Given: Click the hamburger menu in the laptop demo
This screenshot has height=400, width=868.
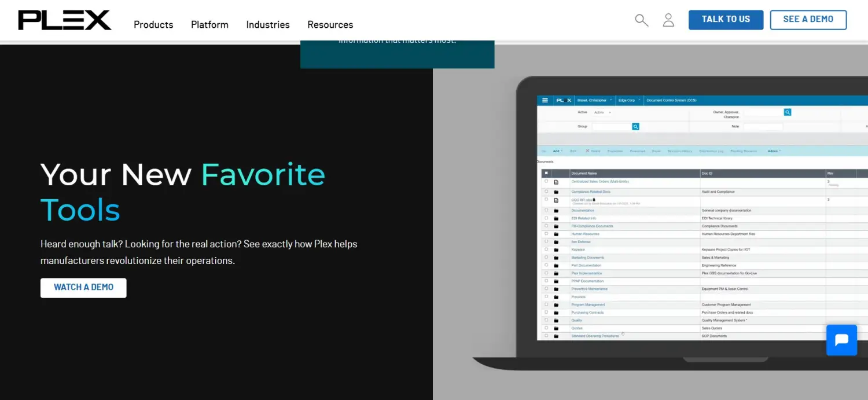Looking at the screenshot, I should pyautogui.click(x=545, y=100).
